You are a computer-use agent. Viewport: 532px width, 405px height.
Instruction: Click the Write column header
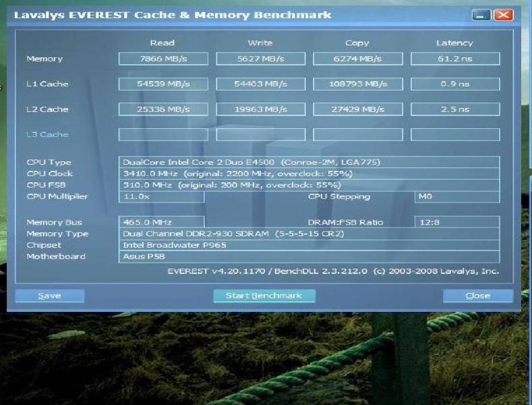click(x=260, y=43)
